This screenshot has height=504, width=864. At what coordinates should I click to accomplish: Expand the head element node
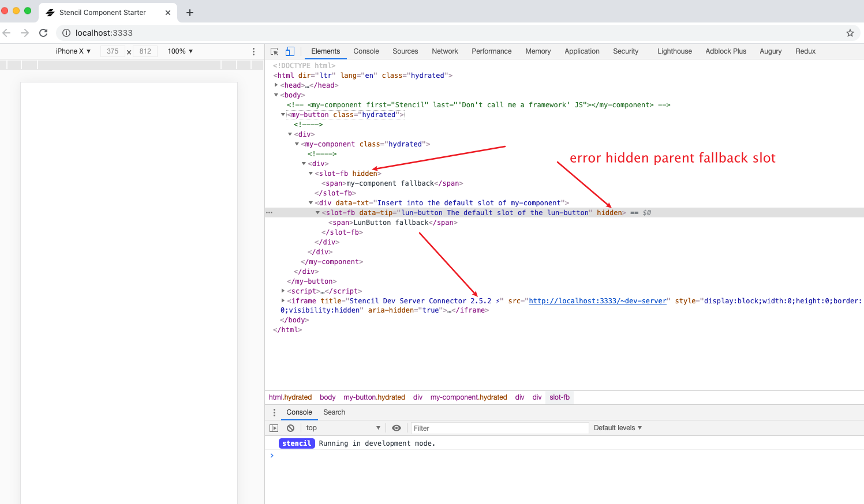coord(276,85)
